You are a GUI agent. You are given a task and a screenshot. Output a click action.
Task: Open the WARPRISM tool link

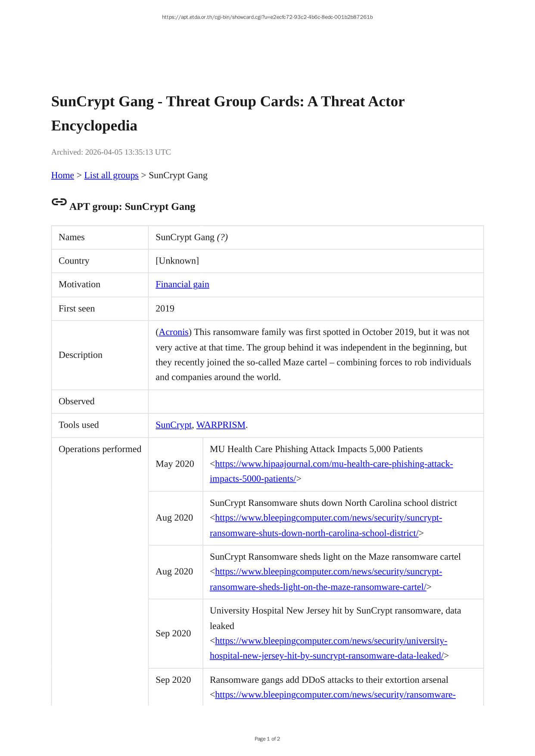coord(221,425)
